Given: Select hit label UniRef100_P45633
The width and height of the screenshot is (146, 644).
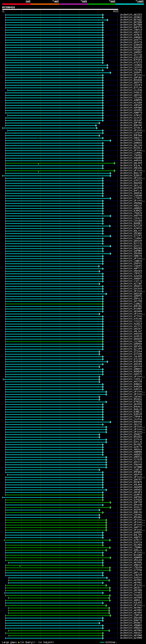Looking at the screenshot, I should (131, 93).
